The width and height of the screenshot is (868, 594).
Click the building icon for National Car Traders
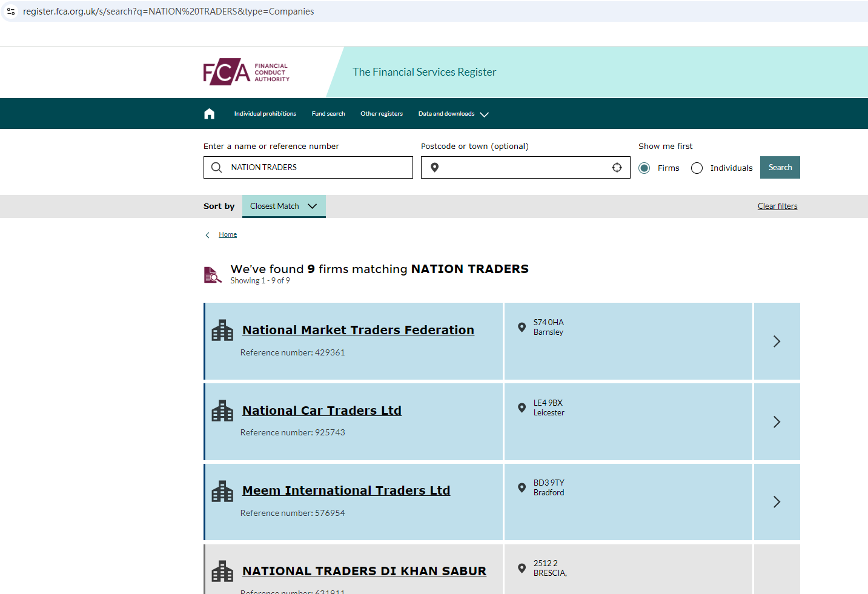(222, 411)
